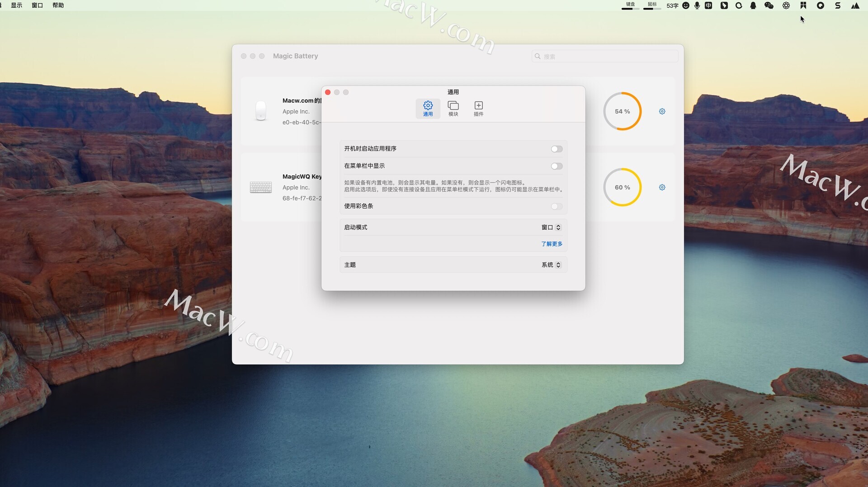Click the 60% keyboard battery ring
Viewport: 868px width, 487px height.
click(622, 187)
